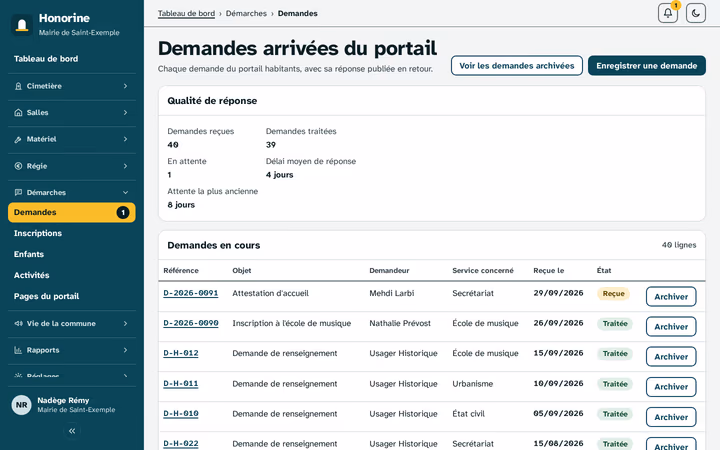This screenshot has width=720, height=450.
Task: Click the Reçue le column header
Action: tap(549, 270)
